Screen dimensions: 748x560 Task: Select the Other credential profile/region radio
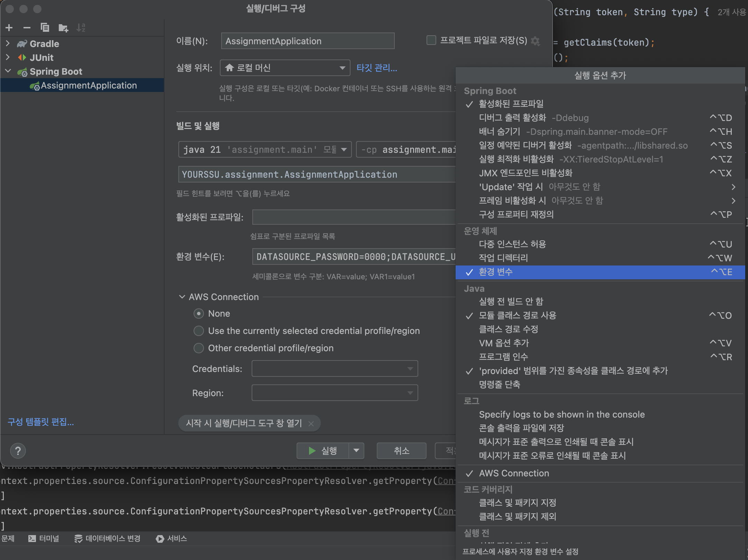click(199, 348)
